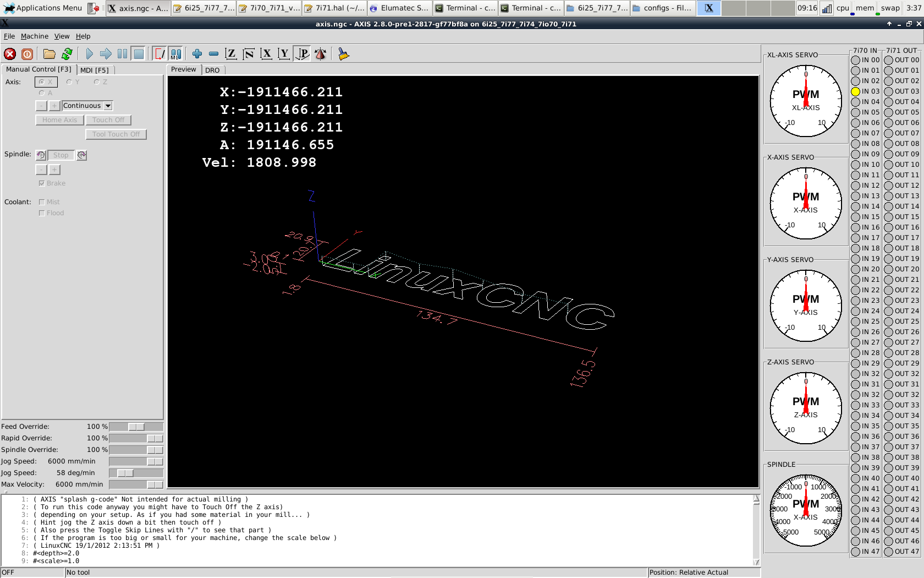Select X axis radio button
The width and height of the screenshot is (924, 578).
[46, 82]
